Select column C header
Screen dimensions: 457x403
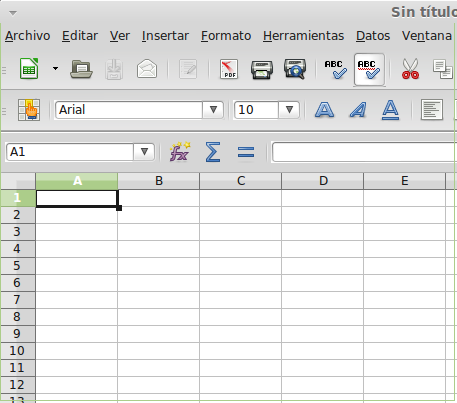241,181
